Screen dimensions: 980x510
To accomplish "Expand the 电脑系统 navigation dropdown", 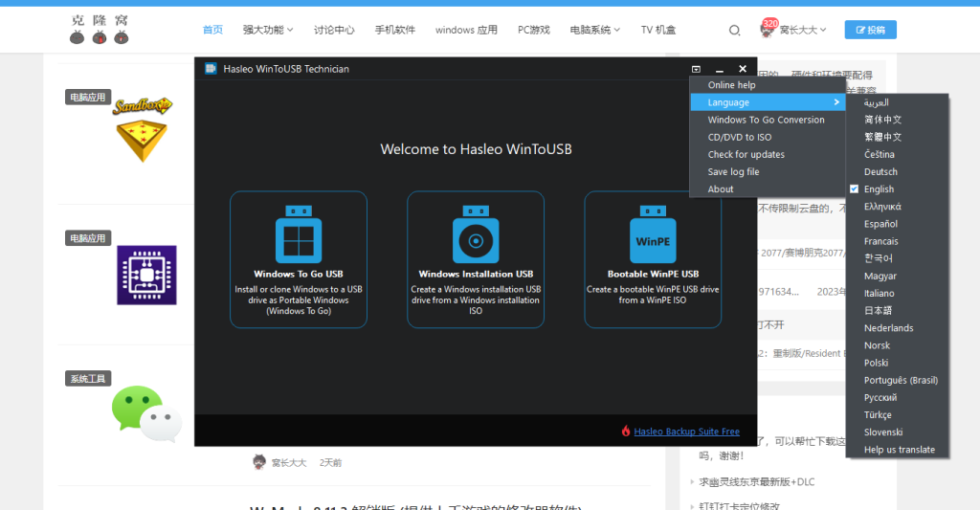I will (x=595, y=30).
